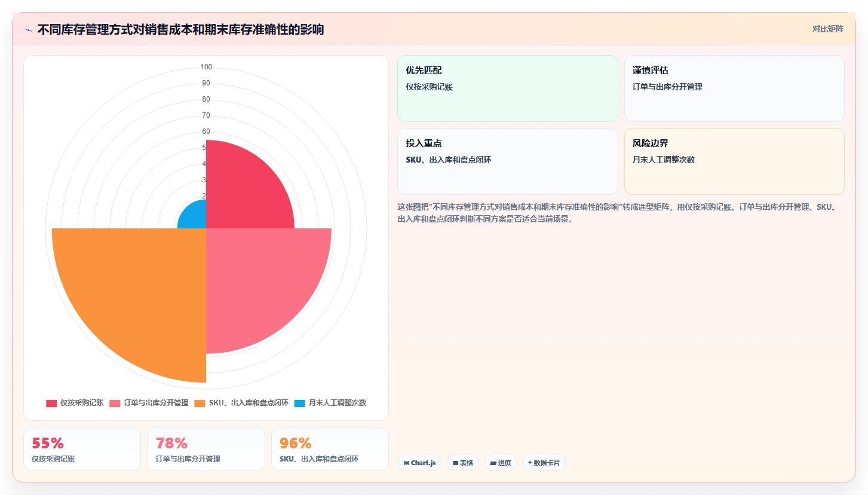Click 仅按采购记账 text in 优先匹配 card
Screen dimensions: 868x495
click(x=429, y=87)
